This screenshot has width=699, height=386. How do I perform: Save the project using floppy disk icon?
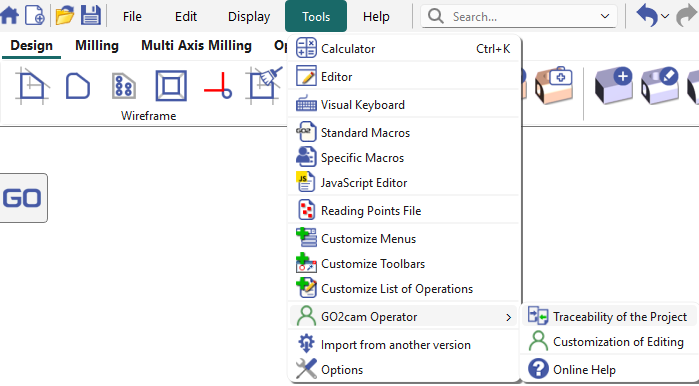point(91,16)
